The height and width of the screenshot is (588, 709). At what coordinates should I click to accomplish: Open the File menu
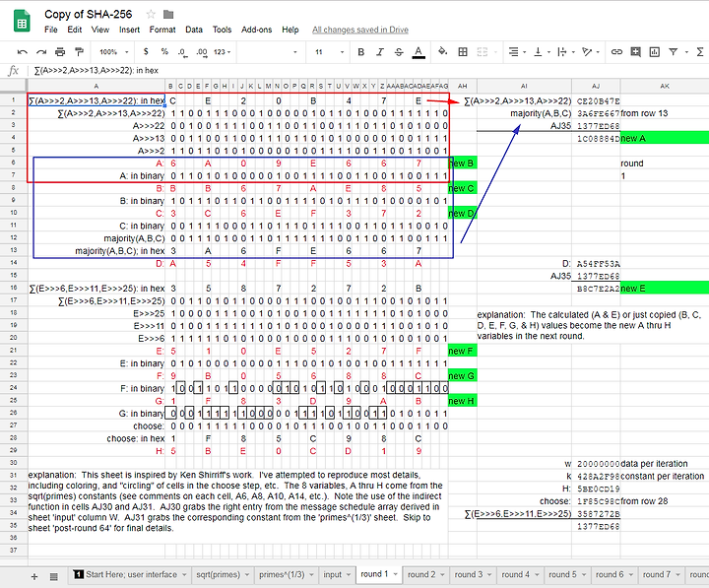tap(50, 30)
